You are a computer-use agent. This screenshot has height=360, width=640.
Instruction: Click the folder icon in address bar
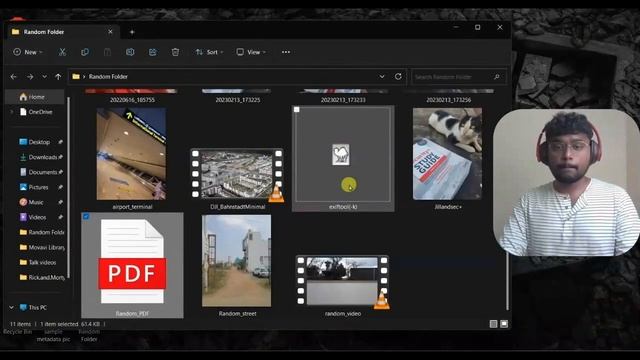click(76, 76)
